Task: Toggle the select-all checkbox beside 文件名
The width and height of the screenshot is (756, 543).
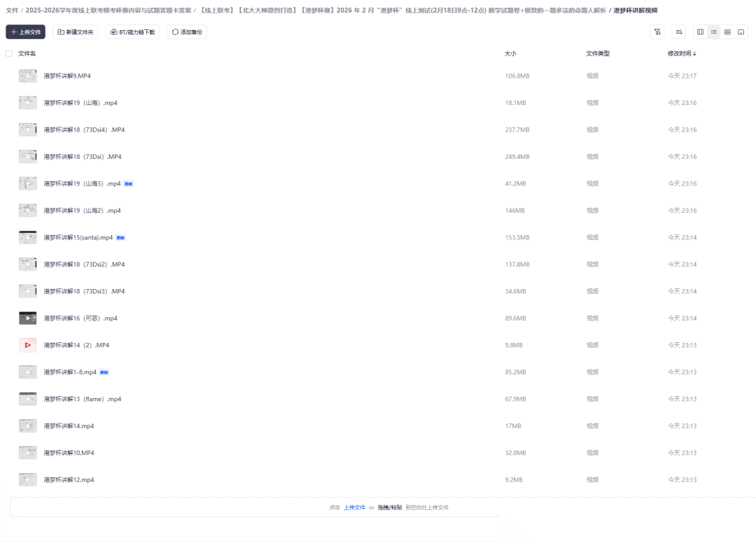Action: pos(9,54)
